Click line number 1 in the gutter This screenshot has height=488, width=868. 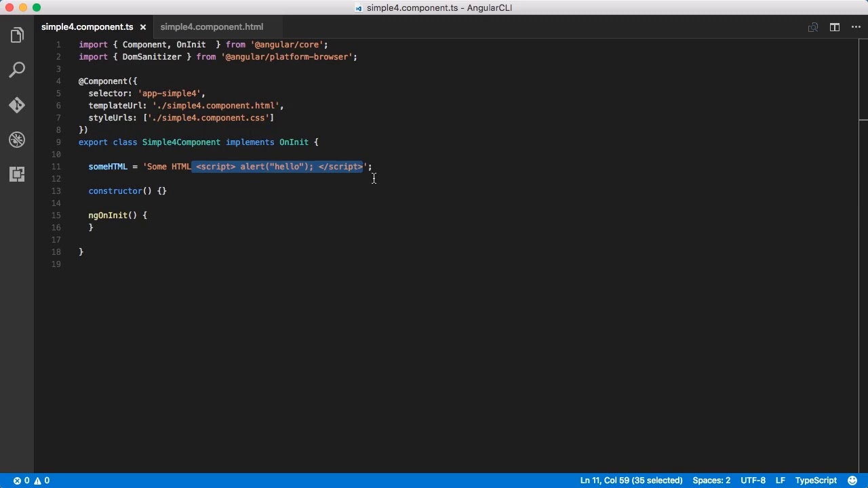pos(58,45)
